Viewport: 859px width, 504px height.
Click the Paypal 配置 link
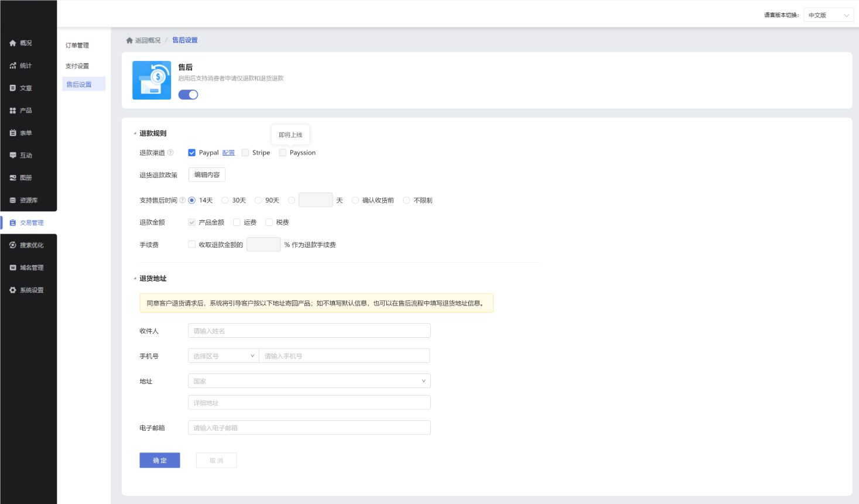[228, 153]
